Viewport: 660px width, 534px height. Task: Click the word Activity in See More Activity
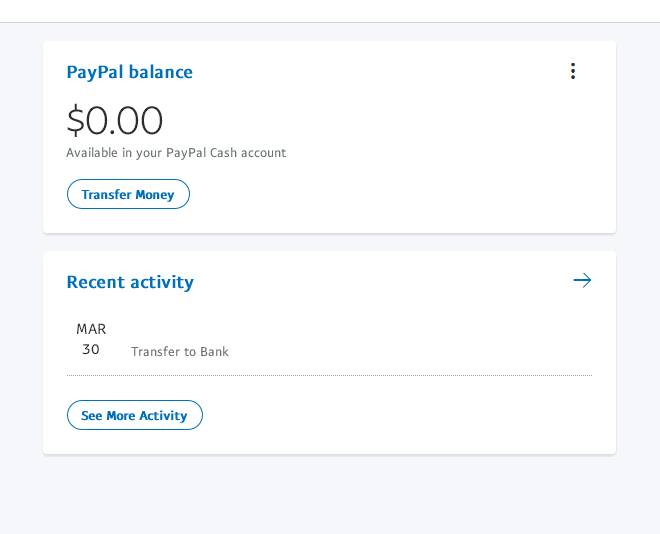(163, 415)
